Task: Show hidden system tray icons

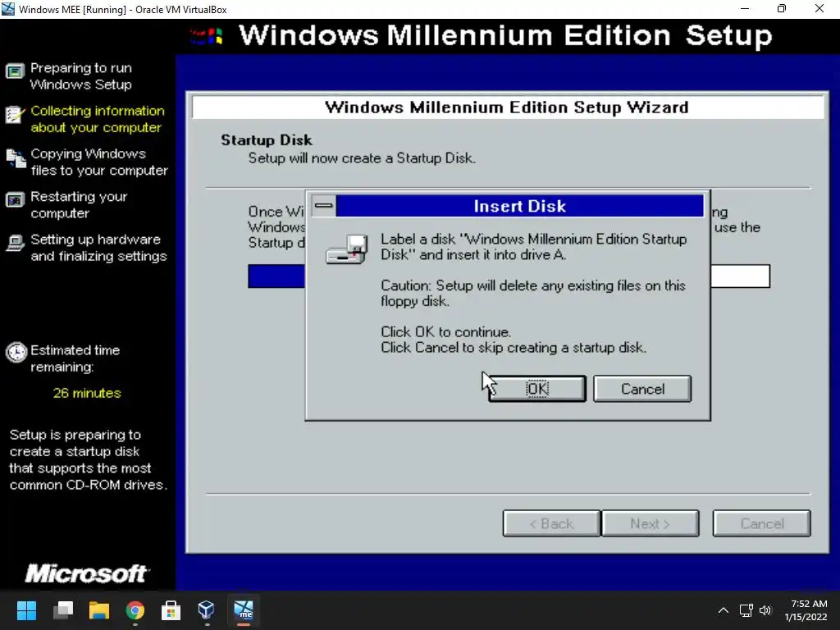Action: [x=724, y=610]
